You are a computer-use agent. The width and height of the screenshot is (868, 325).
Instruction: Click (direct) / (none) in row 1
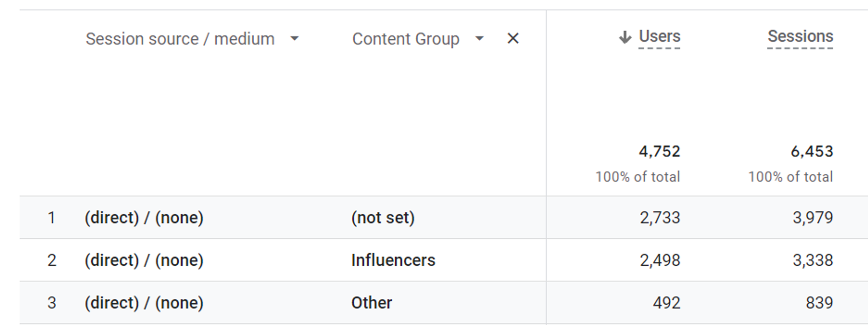click(144, 218)
